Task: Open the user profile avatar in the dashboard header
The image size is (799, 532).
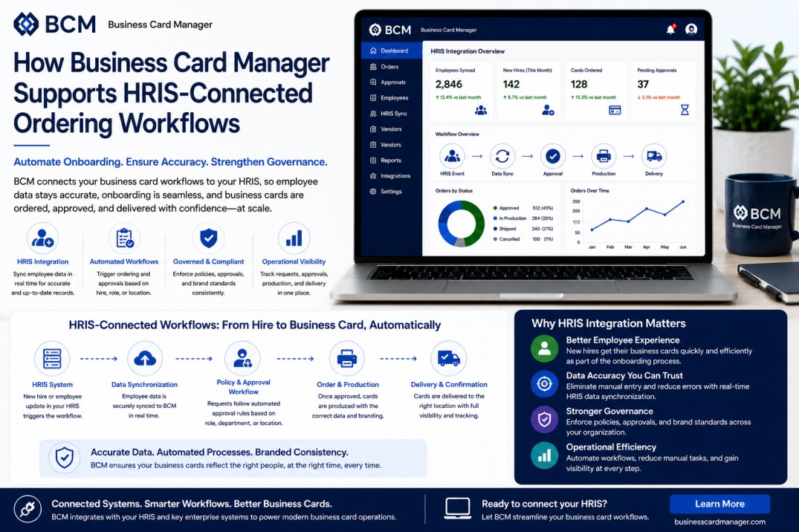Action: point(691,30)
